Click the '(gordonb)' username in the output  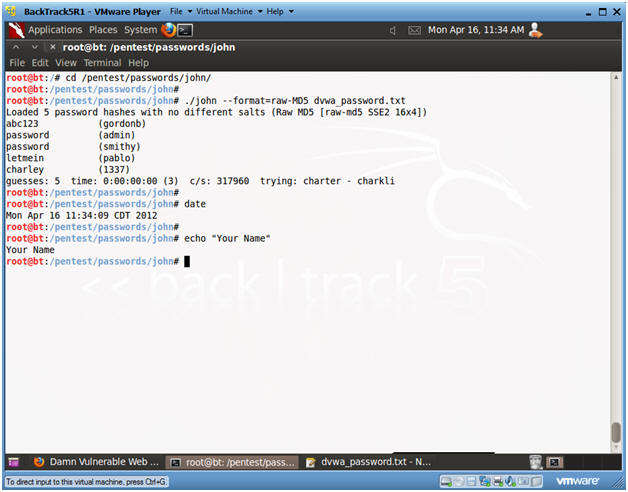pyautogui.click(x=122, y=123)
